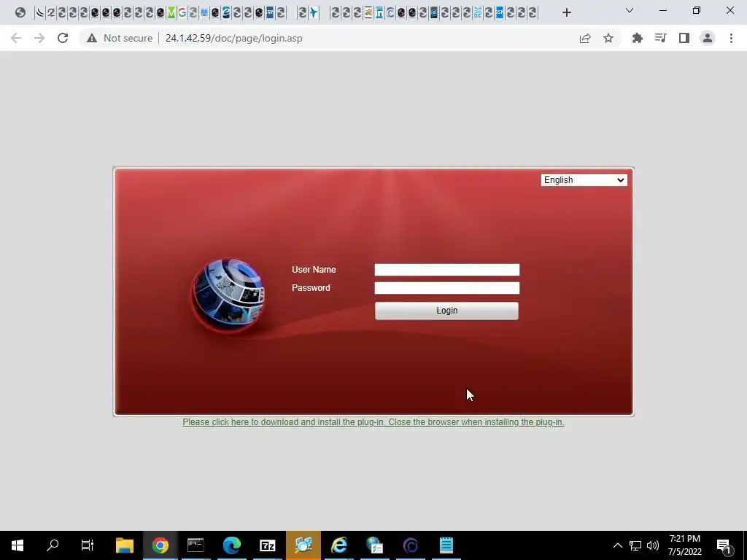Switch to the Google G favicon tab
Screen dimensions: 747x560
tap(182, 13)
